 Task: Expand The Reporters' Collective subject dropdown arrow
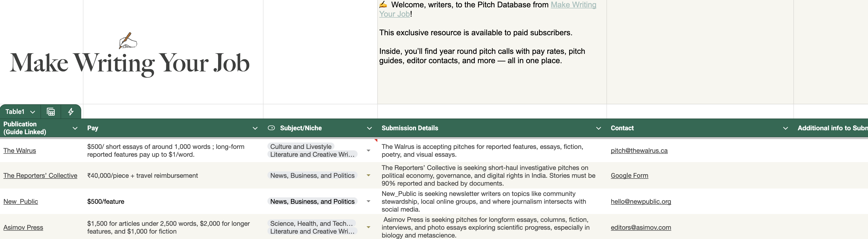point(368,176)
